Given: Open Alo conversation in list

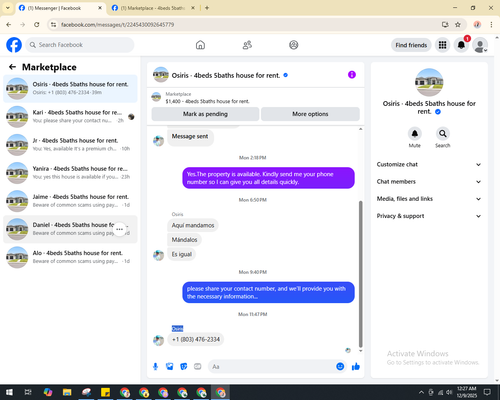Looking at the screenshot, I should [70, 257].
